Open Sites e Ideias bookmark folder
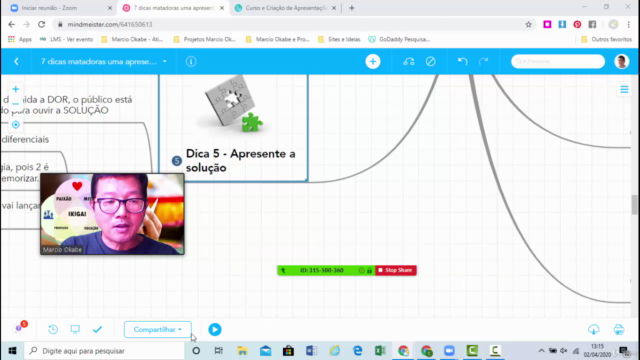Screen dimensions: 640x360 (x=339, y=39)
